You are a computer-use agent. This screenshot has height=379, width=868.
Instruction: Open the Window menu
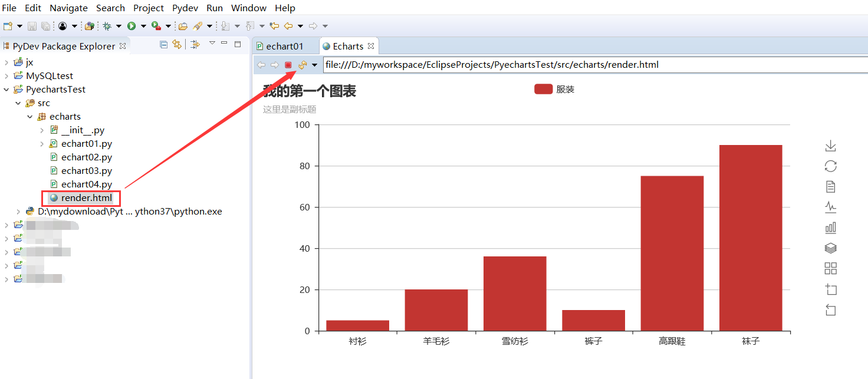(x=248, y=8)
